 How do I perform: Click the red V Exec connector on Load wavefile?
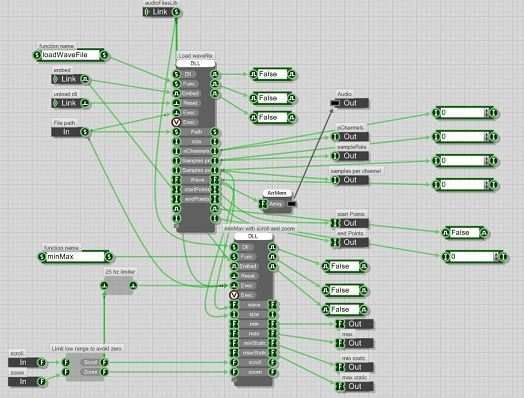(176, 122)
